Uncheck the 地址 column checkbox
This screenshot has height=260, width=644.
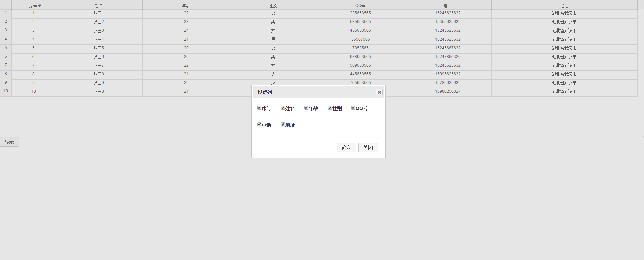pyautogui.click(x=283, y=124)
